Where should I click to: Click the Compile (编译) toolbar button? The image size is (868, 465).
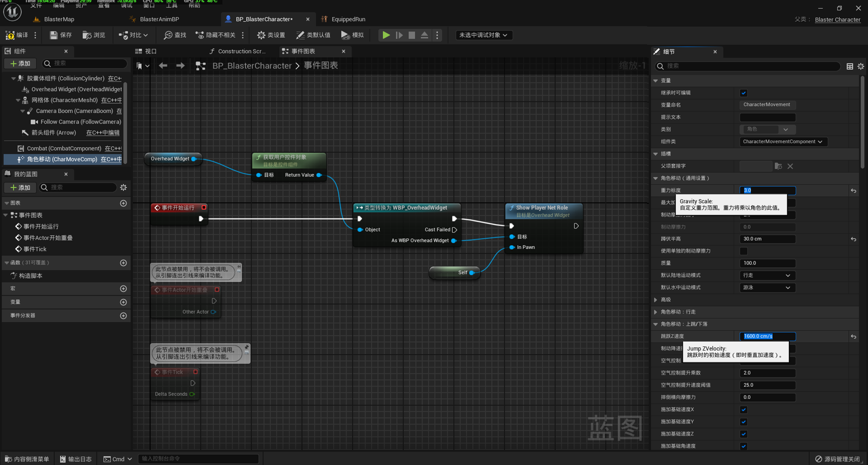[x=16, y=35]
